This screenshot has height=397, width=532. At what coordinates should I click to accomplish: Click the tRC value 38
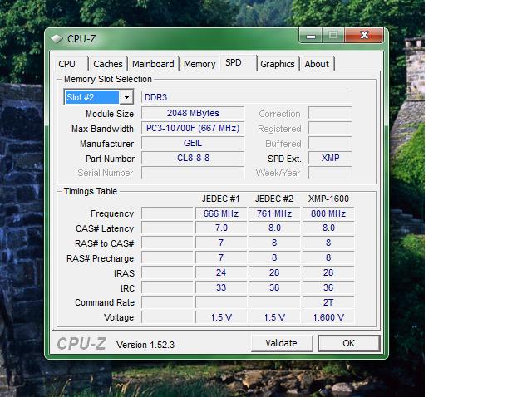(x=274, y=287)
